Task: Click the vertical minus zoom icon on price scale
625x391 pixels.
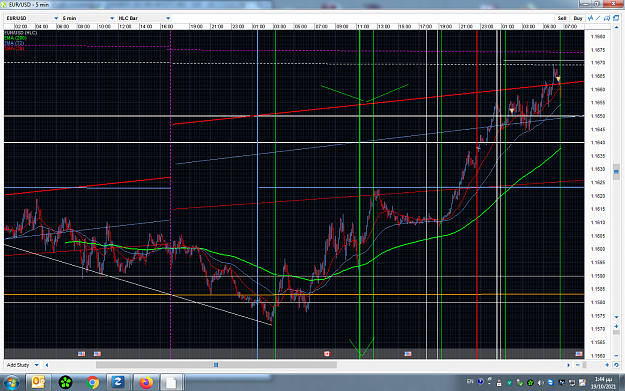Action: click(616, 356)
